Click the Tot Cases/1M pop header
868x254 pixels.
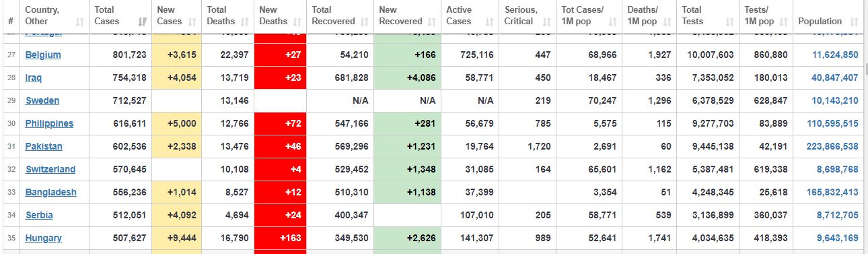587,15
